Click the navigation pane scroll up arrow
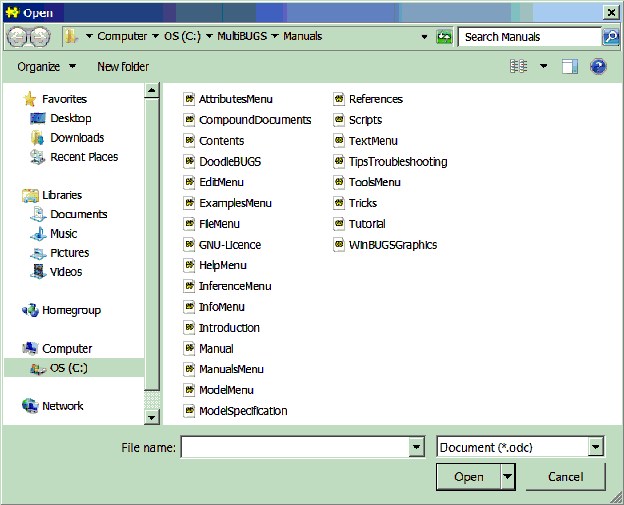Image resolution: width=624 pixels, height=505 pixels. (x=151, y=90)
